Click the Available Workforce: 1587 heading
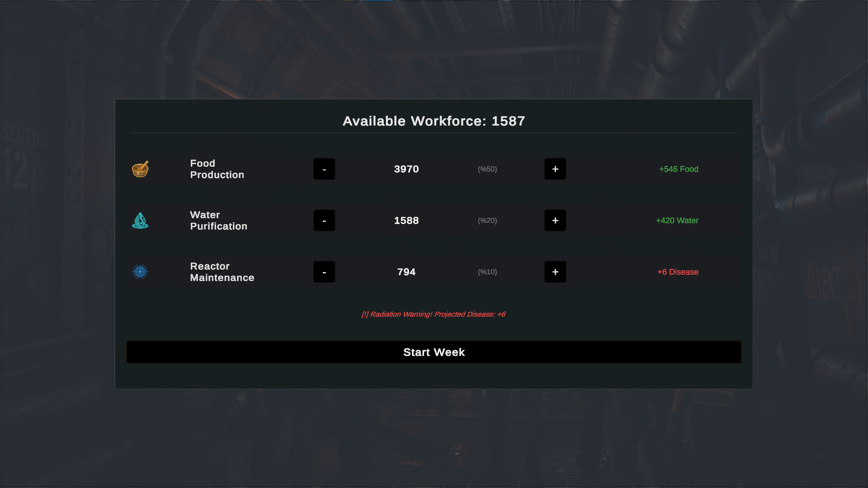 point(434,121)
